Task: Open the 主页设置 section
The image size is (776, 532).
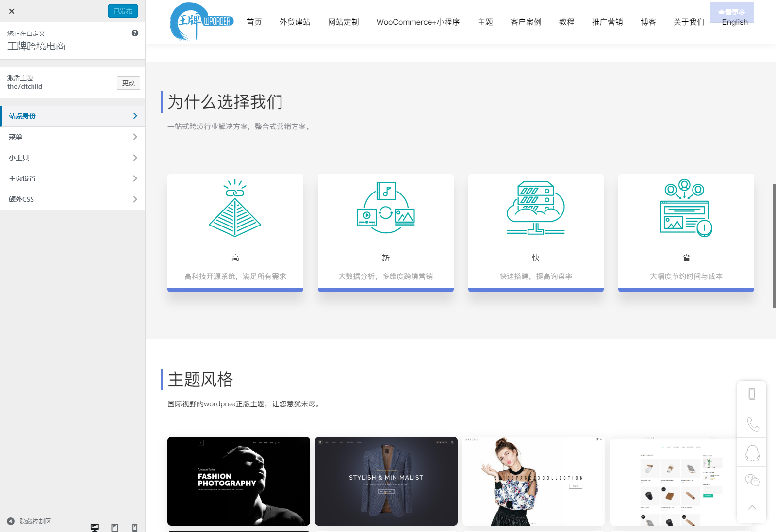Action: (73, 178)
